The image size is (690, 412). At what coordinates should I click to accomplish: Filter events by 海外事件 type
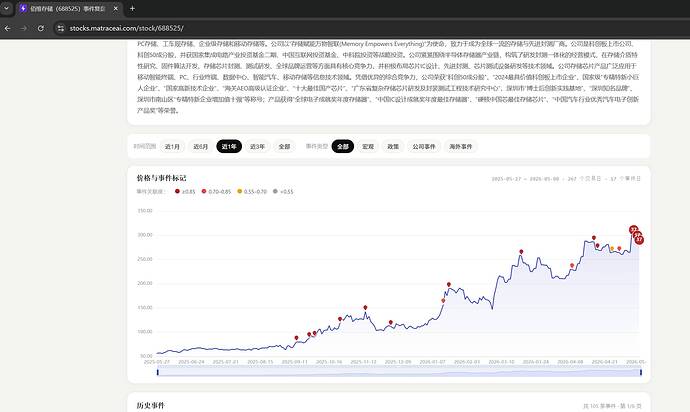pos(461,147)
